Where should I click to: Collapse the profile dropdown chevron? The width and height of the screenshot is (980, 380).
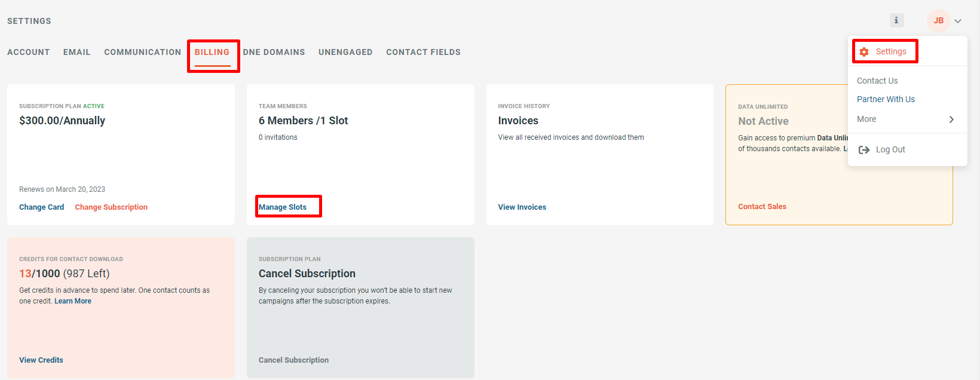[958, 21]
